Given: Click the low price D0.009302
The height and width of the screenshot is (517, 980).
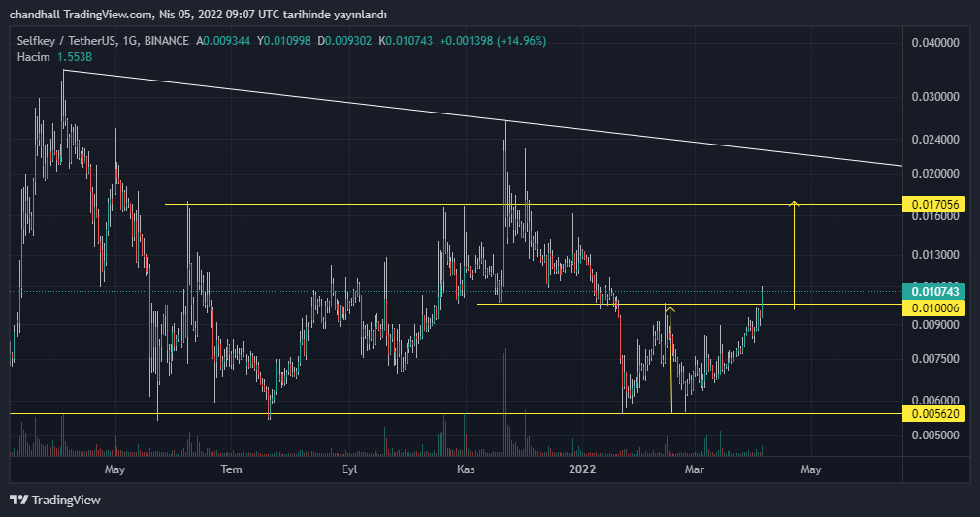Looking at the screenshot, I should click(344, 41).
